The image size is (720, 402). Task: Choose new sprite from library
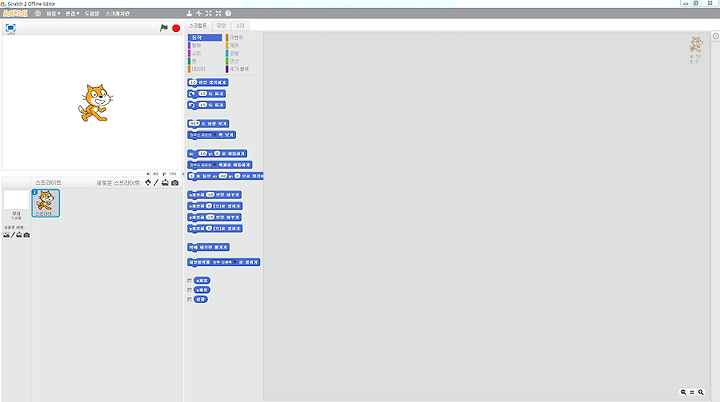[x=148, y=183]
